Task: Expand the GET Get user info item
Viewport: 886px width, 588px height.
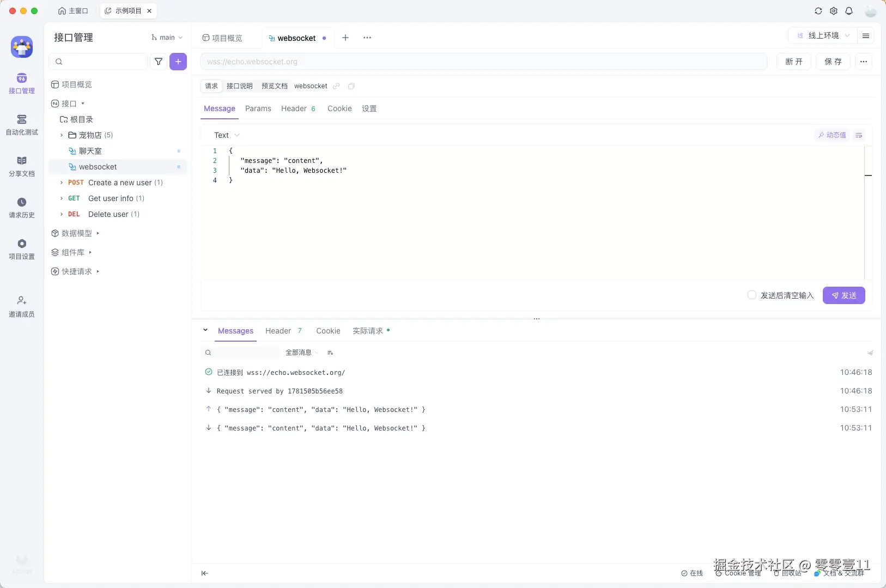Action: pyautogui.click(x=62, y=198)
